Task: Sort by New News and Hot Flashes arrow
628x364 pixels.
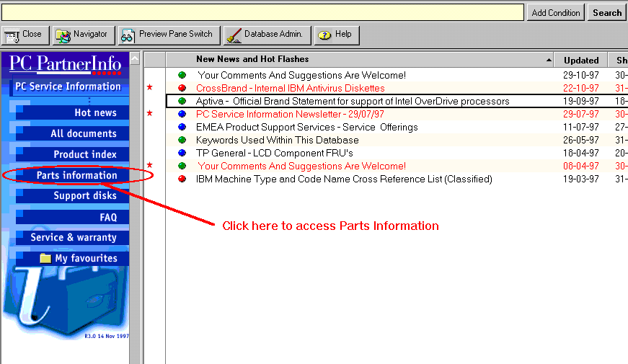Action: tap(549, 61)
